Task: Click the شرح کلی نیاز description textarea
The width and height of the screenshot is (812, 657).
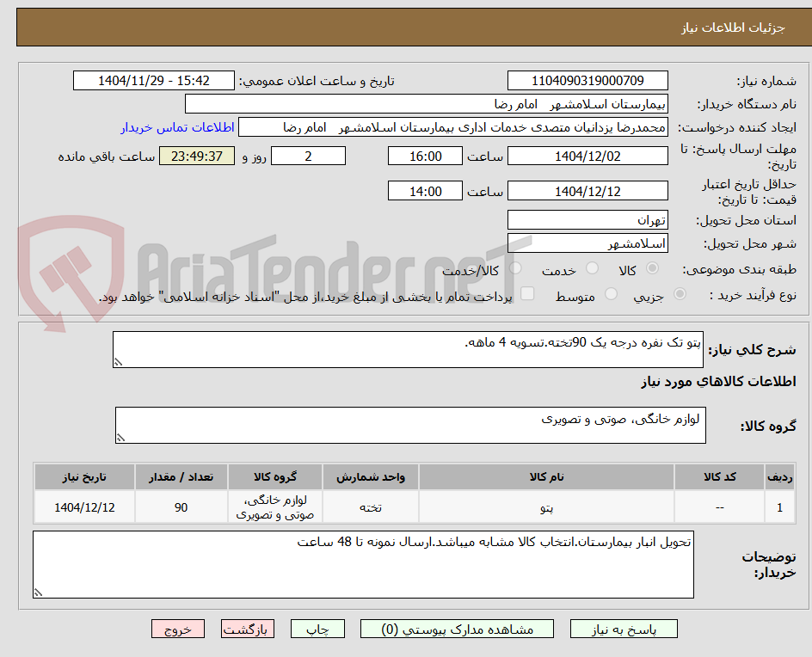Action: pyautogui.click(x=408, y=349)
